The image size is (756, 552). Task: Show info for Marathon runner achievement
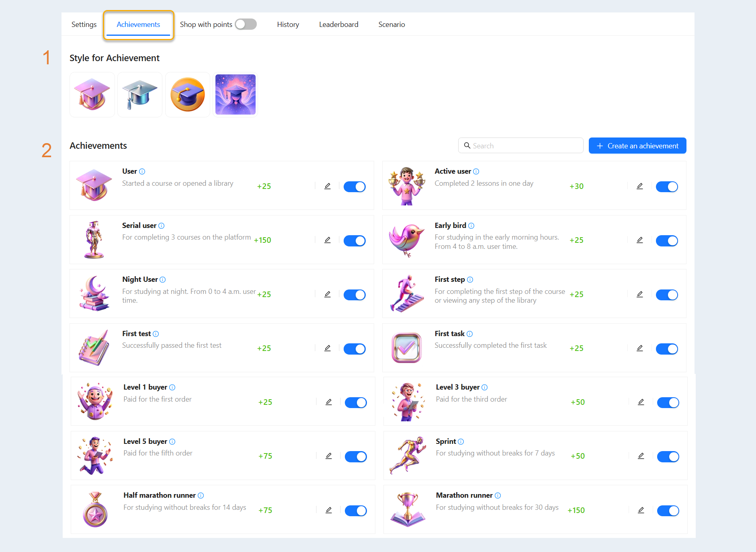(x=498, y=496)
